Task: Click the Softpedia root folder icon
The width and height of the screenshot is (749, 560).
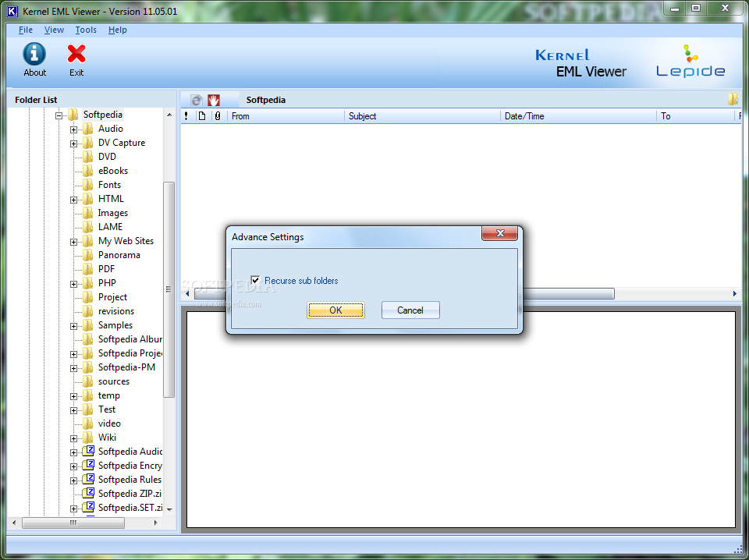Action: click(73, 115)
